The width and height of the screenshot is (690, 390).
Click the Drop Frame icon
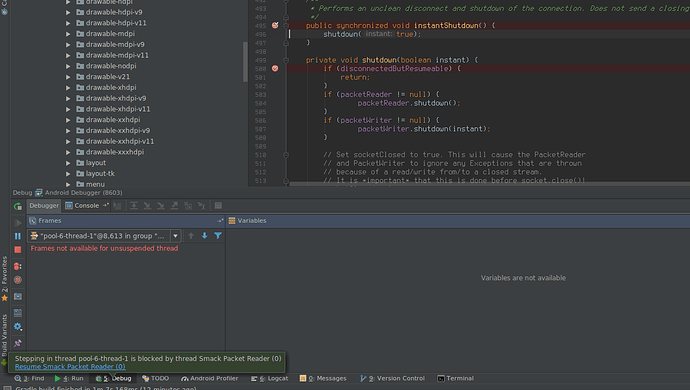click(188, 206)
